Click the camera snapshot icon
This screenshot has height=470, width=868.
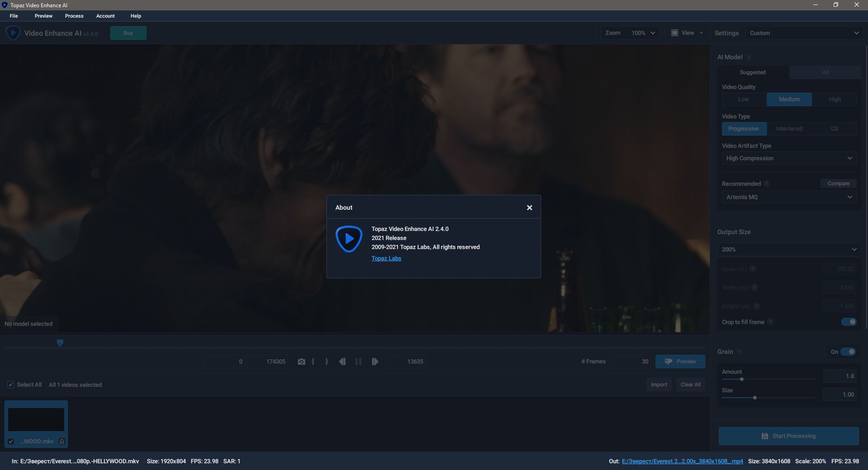click(x=302, y=362)
